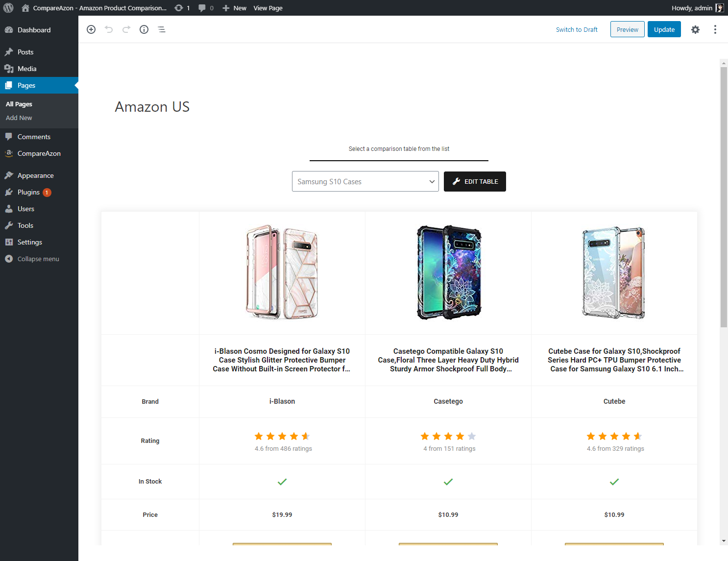The image size is (728, 561).
Task: Expand the New content admin bar menu
Action: click(234, 8)
